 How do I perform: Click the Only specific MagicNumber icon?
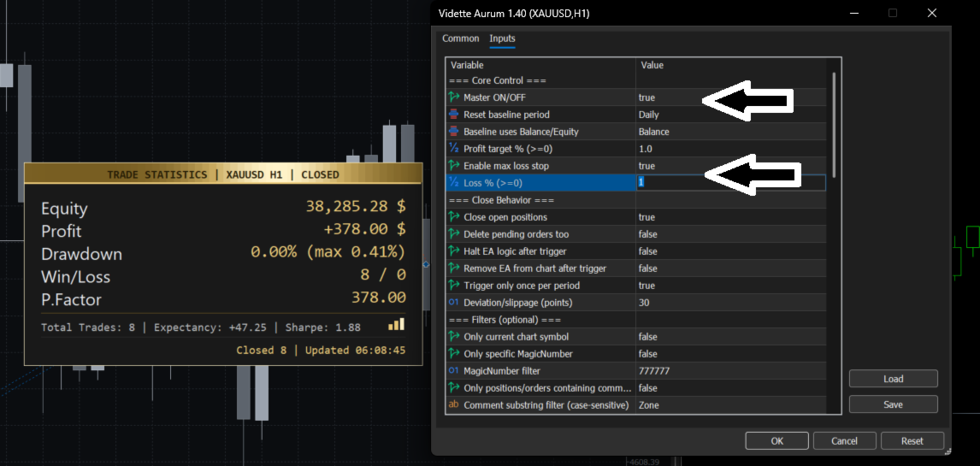[x=454, y=353]
